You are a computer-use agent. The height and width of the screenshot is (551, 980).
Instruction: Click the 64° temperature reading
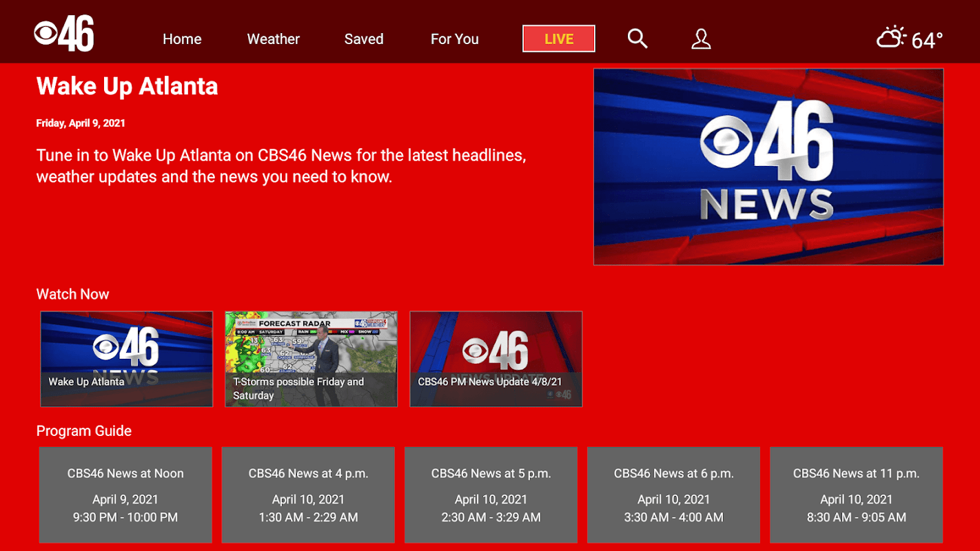[x=927, y=40]
